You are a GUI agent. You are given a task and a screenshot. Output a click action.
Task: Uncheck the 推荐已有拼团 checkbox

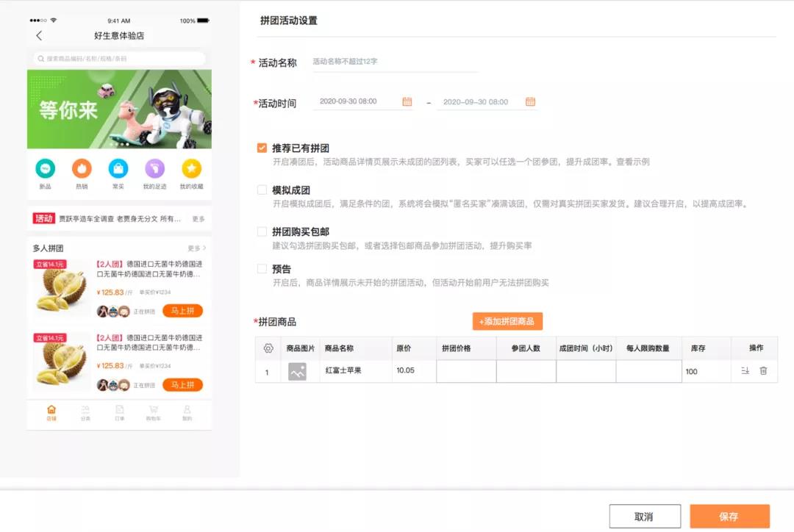pos(262,148)
